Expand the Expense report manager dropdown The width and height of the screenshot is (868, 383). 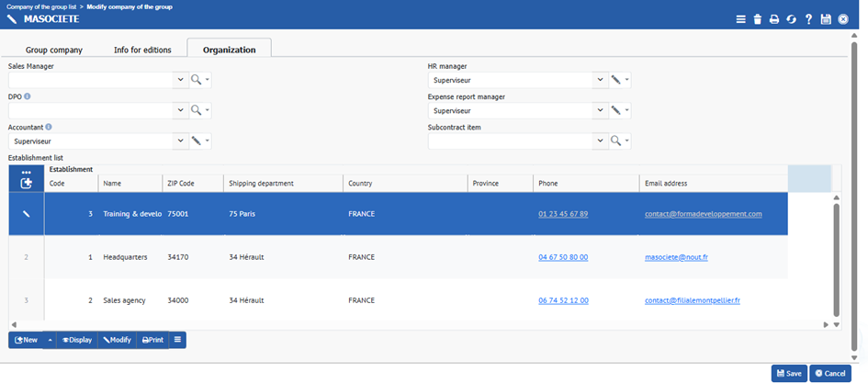tap(600, 110)
